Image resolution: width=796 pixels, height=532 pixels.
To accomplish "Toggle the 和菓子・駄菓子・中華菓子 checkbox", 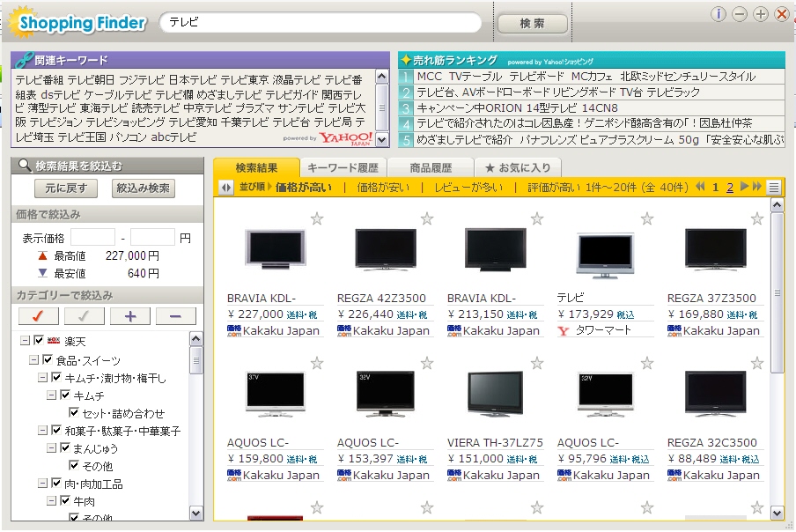I will [x=56, y=430].
